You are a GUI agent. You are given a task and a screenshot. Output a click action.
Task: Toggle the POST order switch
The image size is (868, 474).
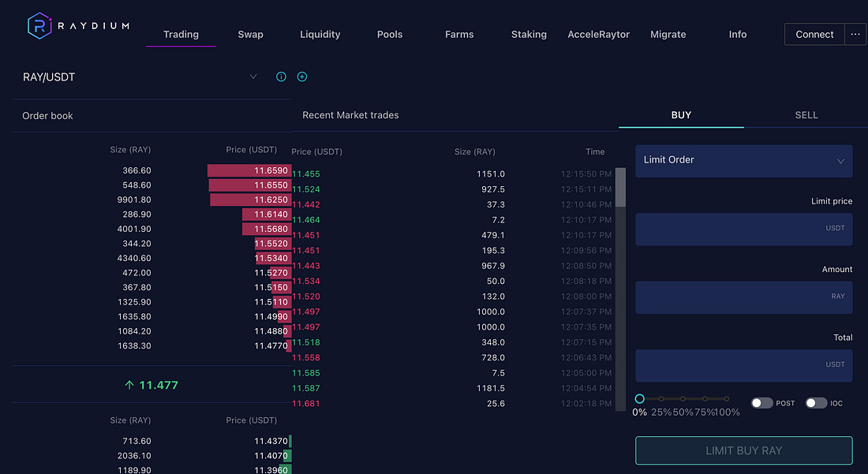point(761,403)
